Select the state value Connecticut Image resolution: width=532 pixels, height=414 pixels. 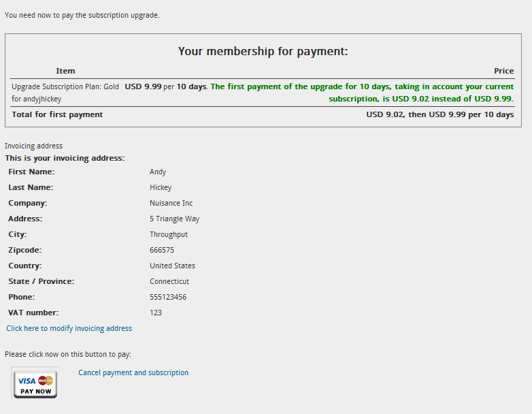tap(169, 281)
